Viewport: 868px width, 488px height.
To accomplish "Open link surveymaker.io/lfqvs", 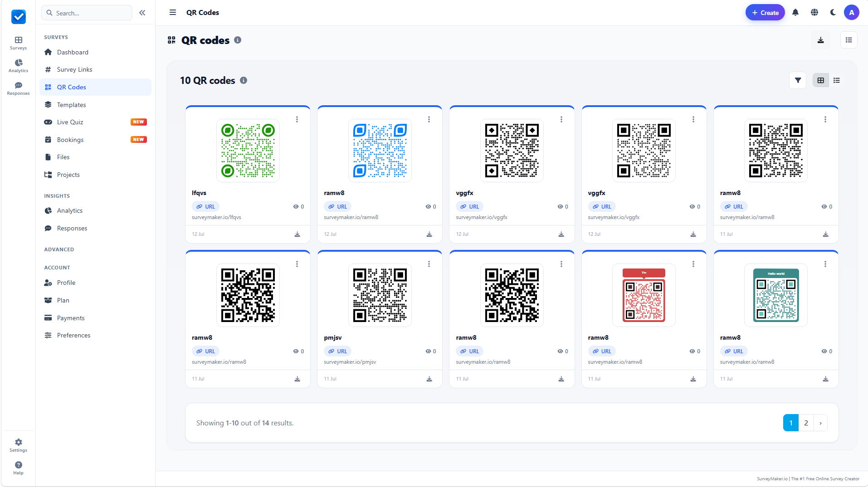I will (x=216, y=217).
